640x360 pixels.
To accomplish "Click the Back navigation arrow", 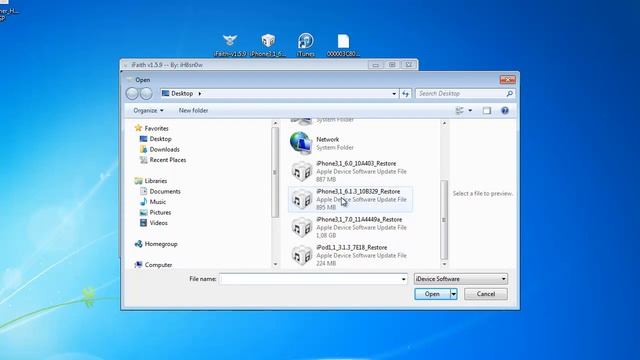I will point(132,93).
